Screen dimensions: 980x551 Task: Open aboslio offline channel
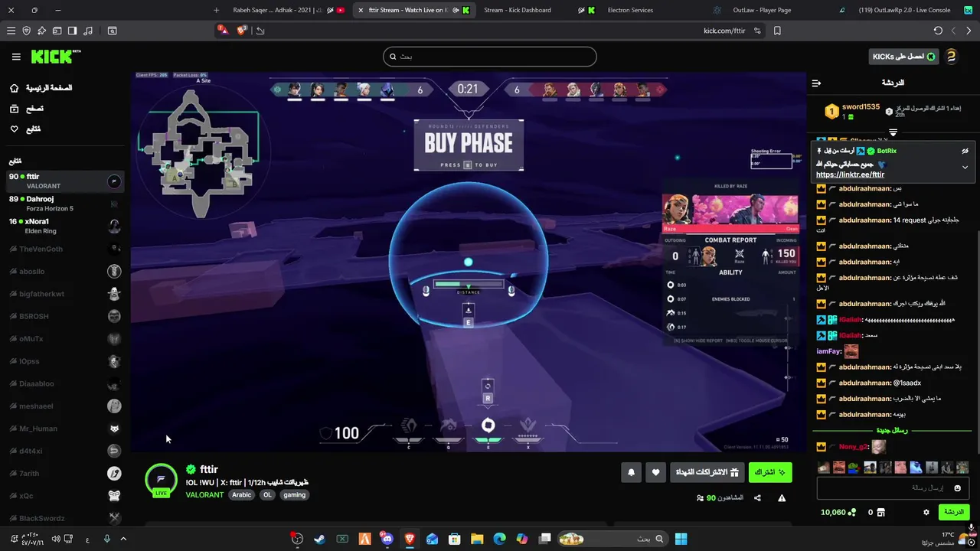(65, 271)
